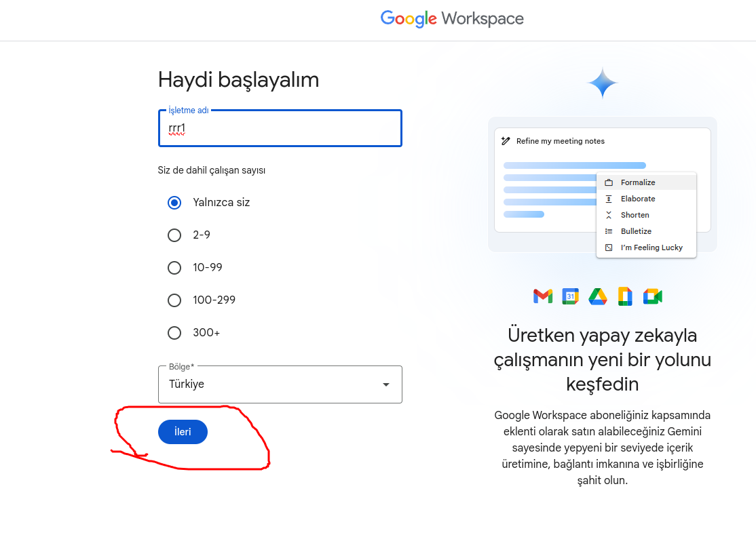The width and height of the screenshot is (756, 535).
Task: Open the Bölge region dropdown
Action: pyautogui.click(x=280, y=384)
